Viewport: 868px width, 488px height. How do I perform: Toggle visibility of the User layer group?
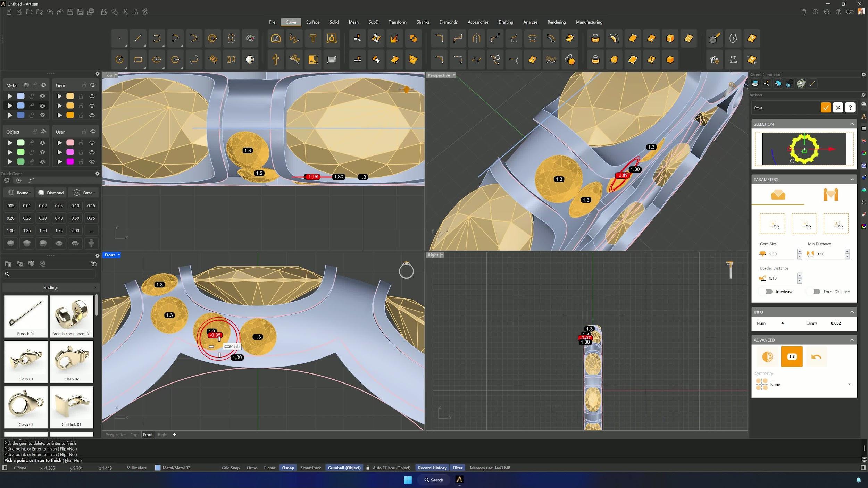pos(93,132)
